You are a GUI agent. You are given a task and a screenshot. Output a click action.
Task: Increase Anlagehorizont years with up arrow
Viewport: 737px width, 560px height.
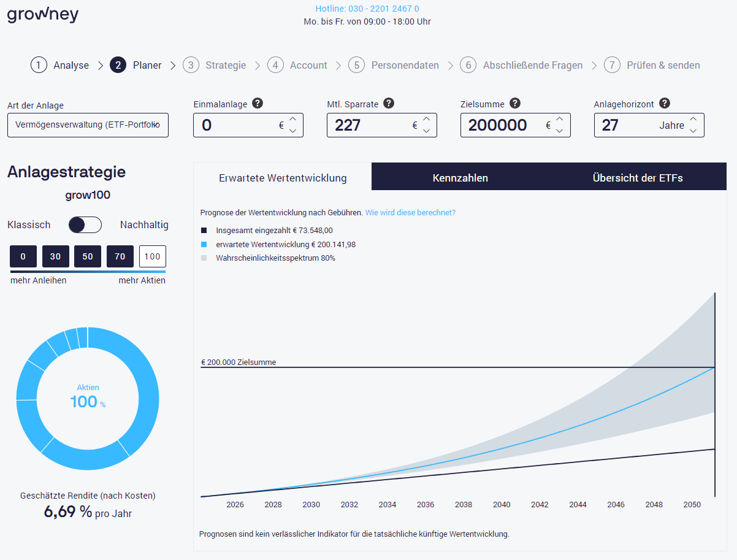click(693, 120)
